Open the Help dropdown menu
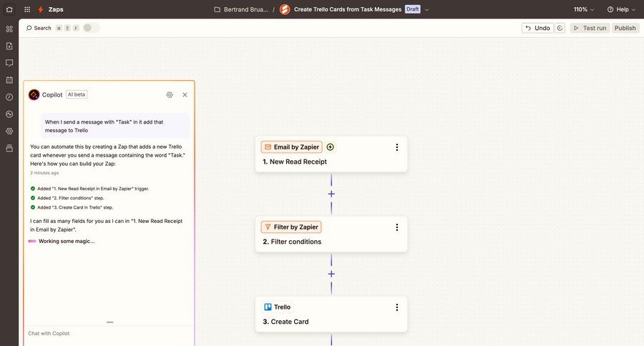The image size is (644, 346). click(621, 9)
